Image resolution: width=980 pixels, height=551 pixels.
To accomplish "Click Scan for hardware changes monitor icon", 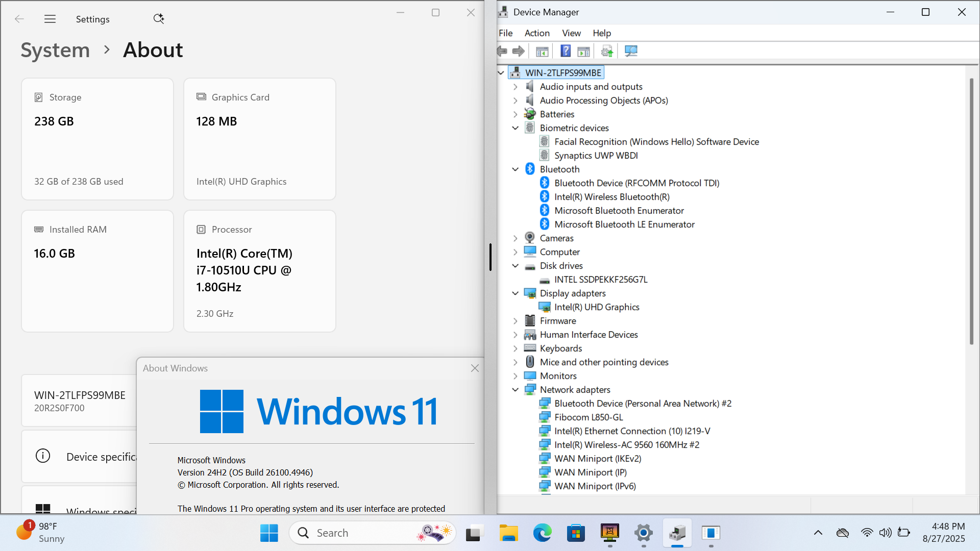I will (631, 51).
